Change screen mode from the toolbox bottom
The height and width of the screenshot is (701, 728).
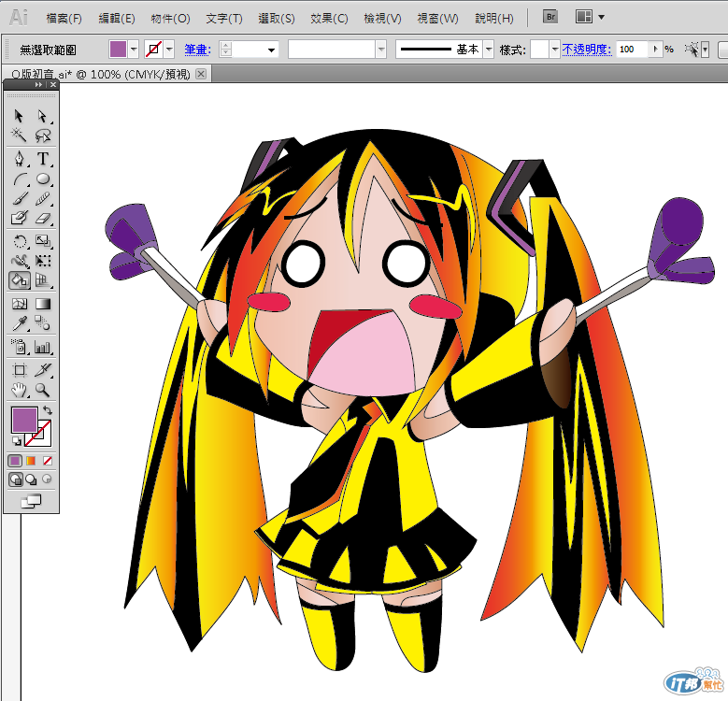tap(31, 501)
